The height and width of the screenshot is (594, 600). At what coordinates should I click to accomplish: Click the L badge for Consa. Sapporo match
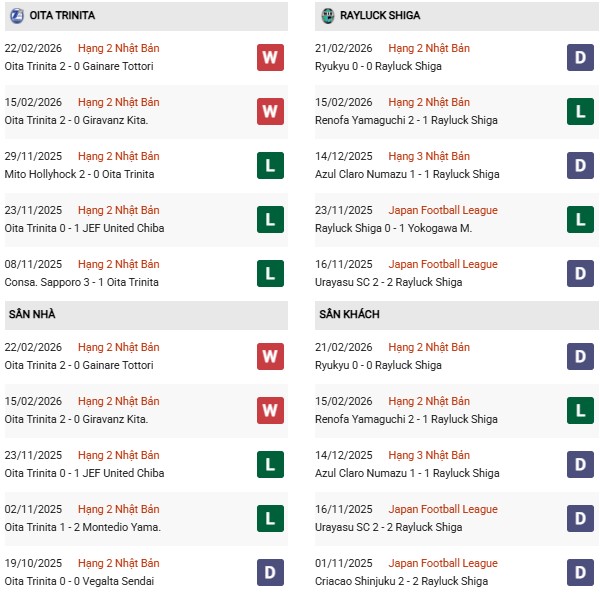coord(270,274)
